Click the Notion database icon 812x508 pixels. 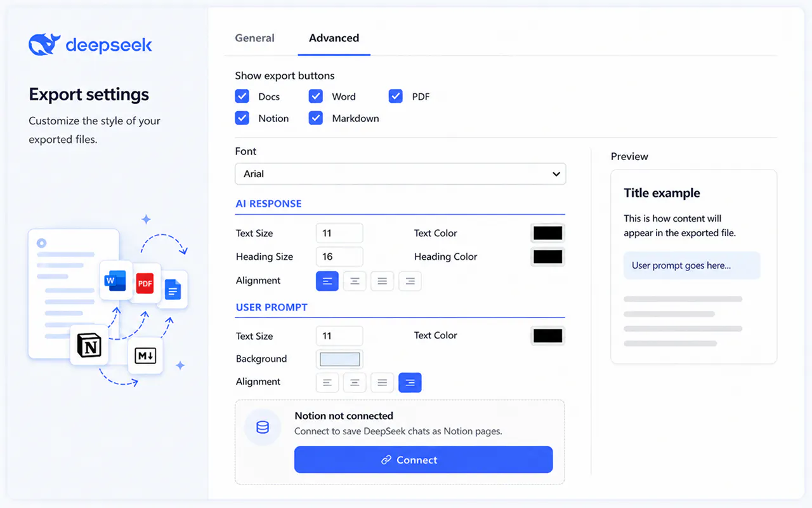pyautogui.click(x=263, y=427)
